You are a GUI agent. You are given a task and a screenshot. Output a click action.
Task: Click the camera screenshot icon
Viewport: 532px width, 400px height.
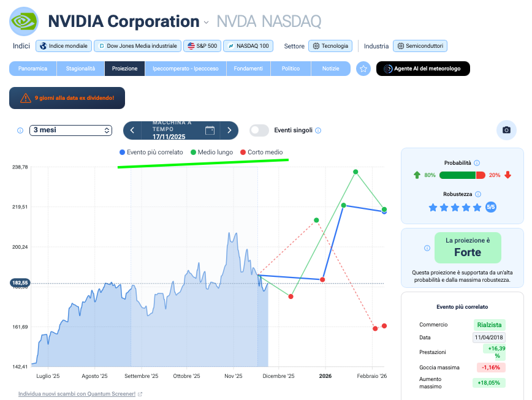(506, 130)
